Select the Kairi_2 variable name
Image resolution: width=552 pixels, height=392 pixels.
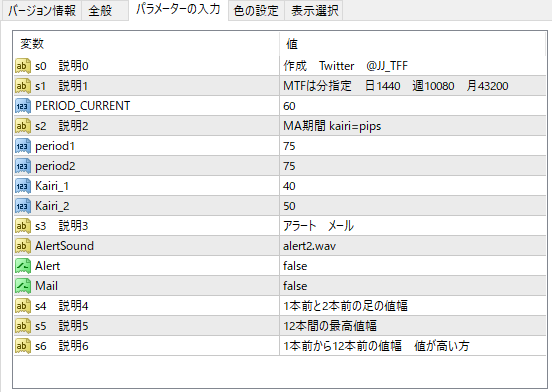point(52,206)
